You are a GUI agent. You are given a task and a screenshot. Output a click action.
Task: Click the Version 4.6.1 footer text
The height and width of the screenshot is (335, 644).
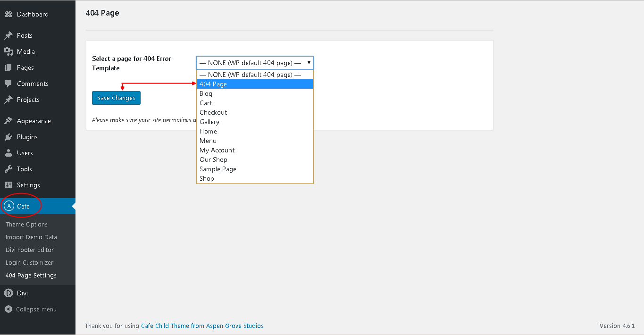[617, 326]
